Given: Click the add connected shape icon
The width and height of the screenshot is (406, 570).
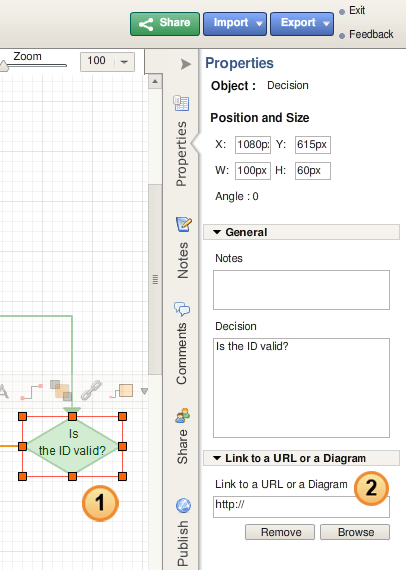Looking at the screenshot, I should [122, 391].
